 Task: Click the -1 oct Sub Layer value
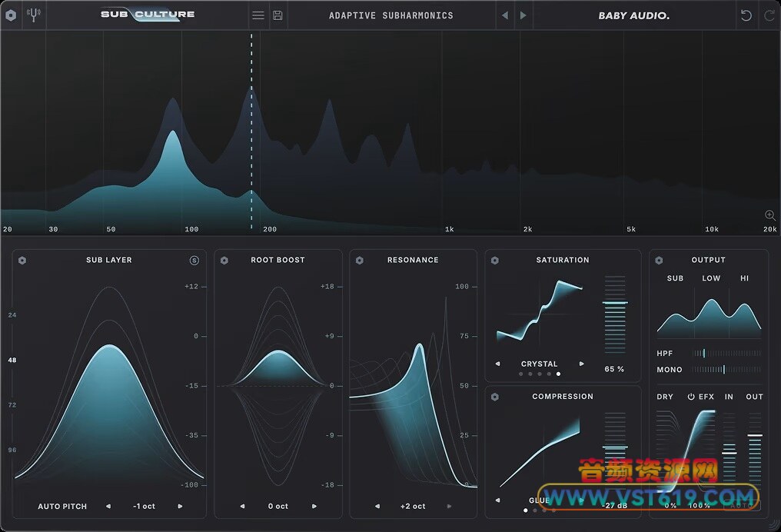144,506
